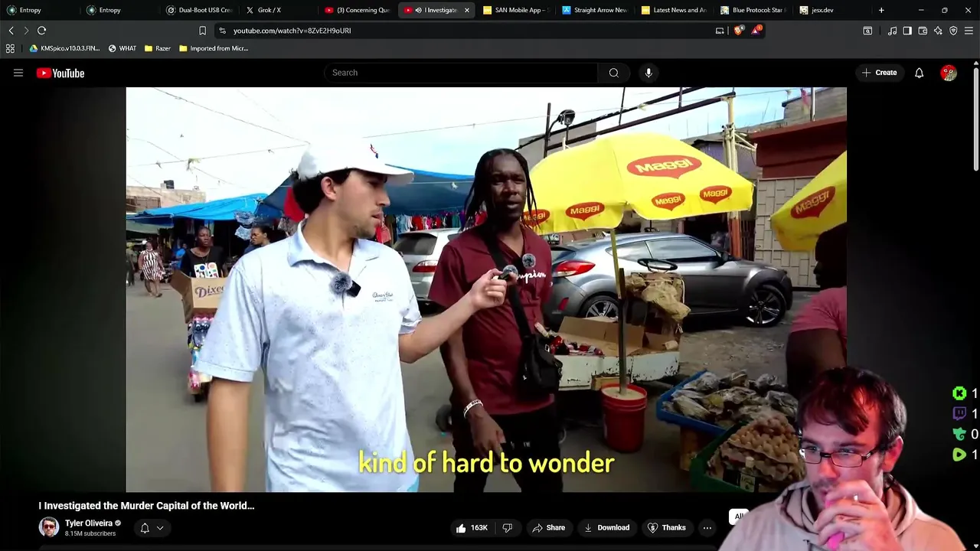Click the video title I Investigated the Murder Capital
This screenshot has width=980, height=551.
click(x=146, y=506)
